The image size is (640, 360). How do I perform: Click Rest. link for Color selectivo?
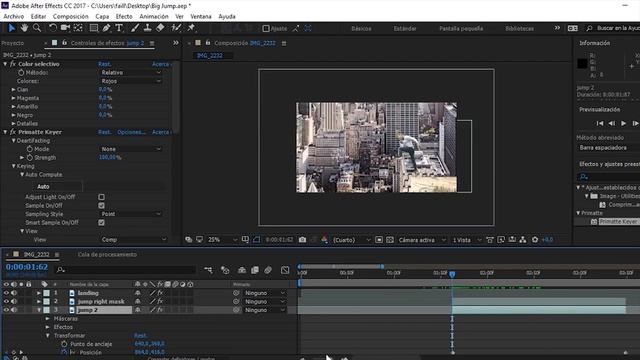(x=104, y=64)
